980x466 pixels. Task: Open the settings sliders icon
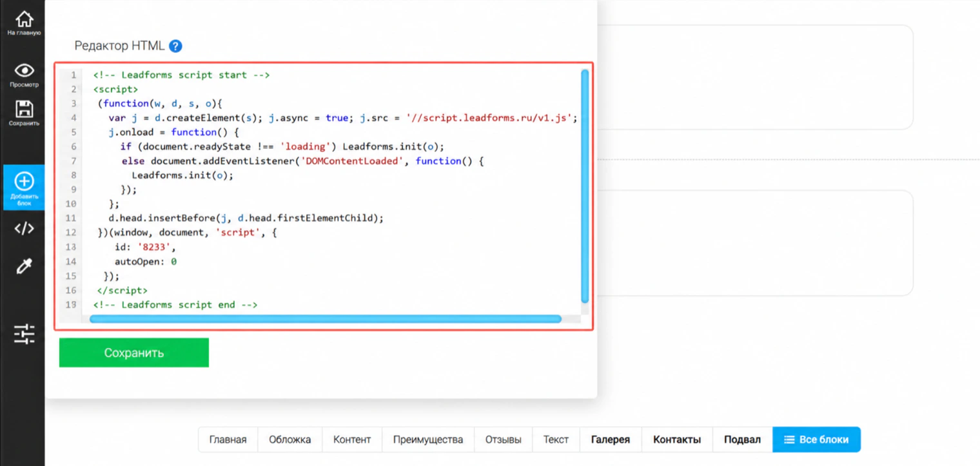(24, 333)
